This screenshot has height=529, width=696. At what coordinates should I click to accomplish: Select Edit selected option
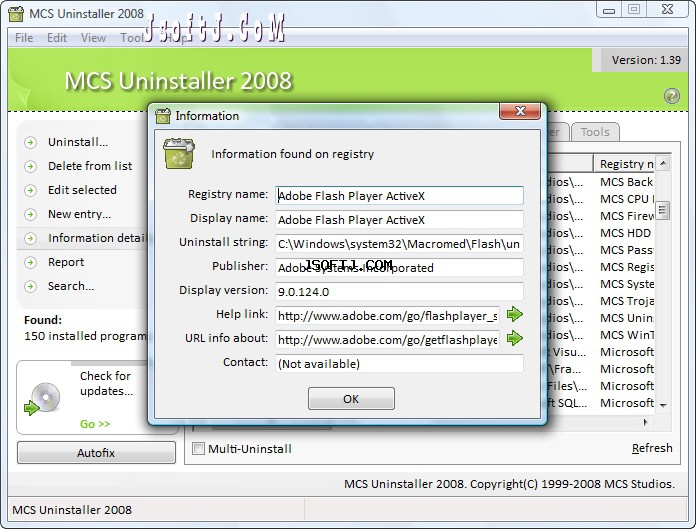[82, 190]
